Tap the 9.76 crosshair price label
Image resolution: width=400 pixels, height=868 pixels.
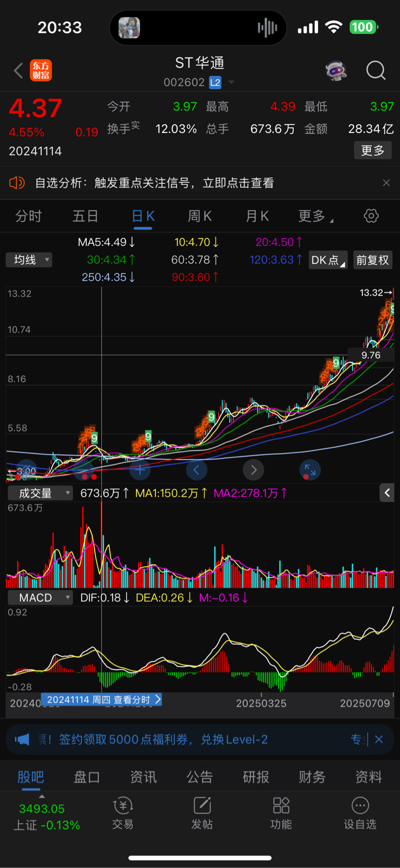click(371, 355)
